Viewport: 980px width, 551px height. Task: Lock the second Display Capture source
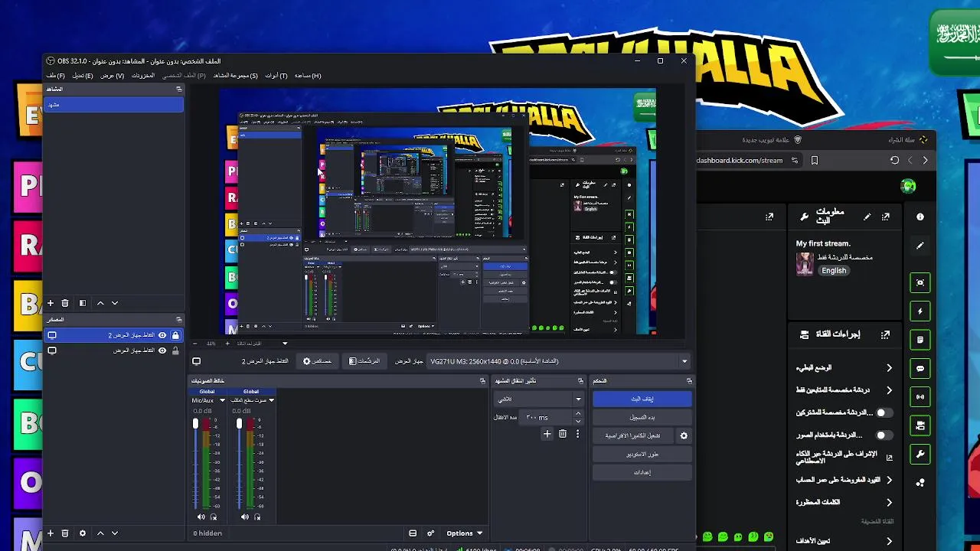[175, 350]
